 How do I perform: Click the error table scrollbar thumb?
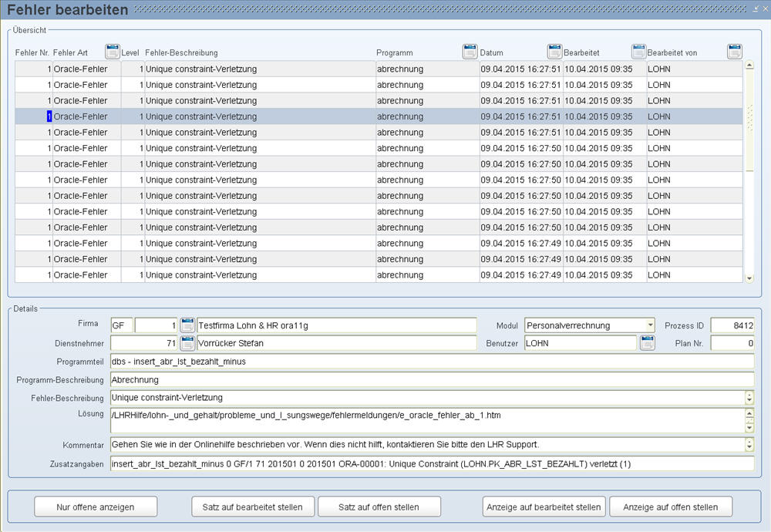click(749, 120)
